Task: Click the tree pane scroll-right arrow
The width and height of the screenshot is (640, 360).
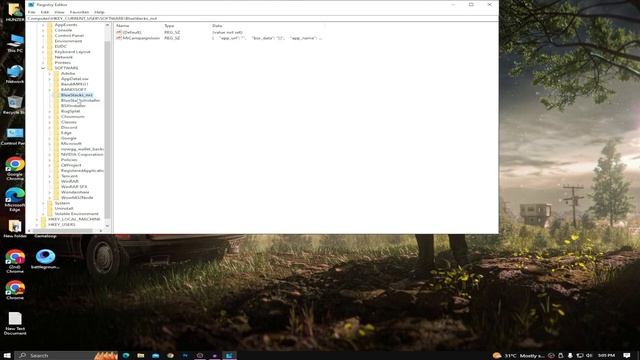Action: click(101, 231)
